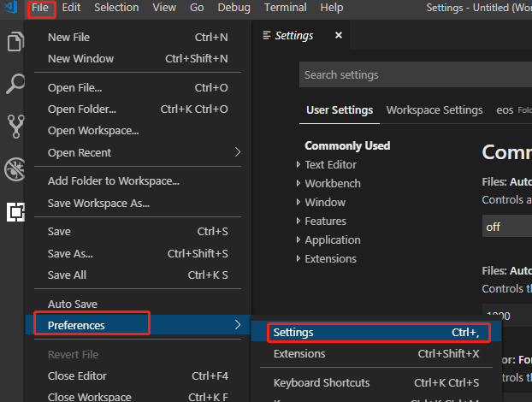
Task: Open the Debug bug icon
Action: pos(15,169)
